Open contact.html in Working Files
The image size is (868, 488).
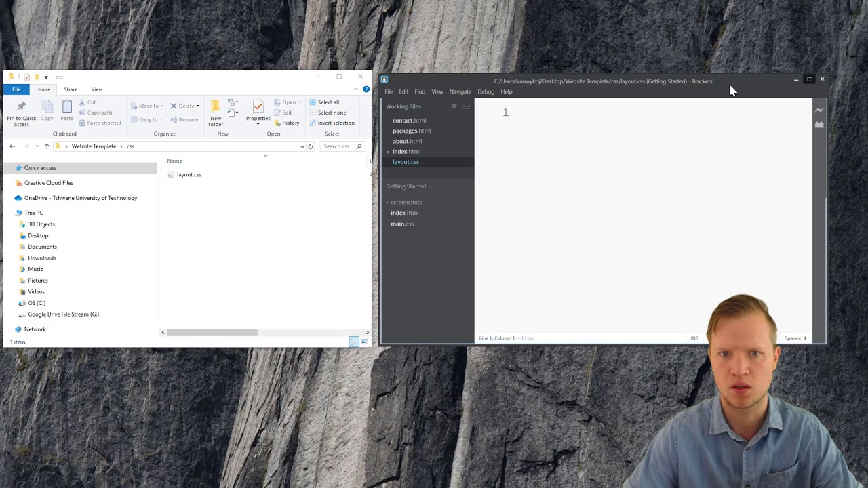tap(409, 121)
